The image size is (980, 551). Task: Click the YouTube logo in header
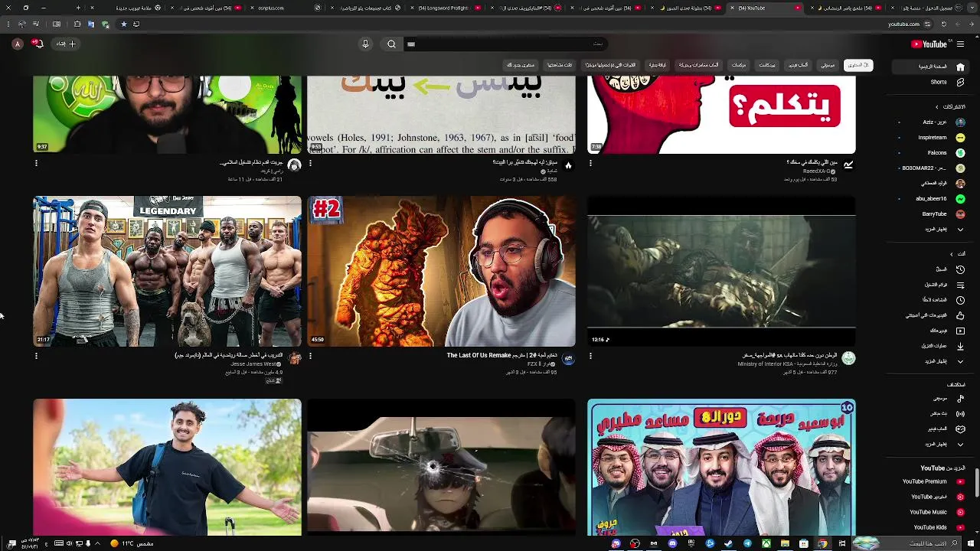point(929,44)
